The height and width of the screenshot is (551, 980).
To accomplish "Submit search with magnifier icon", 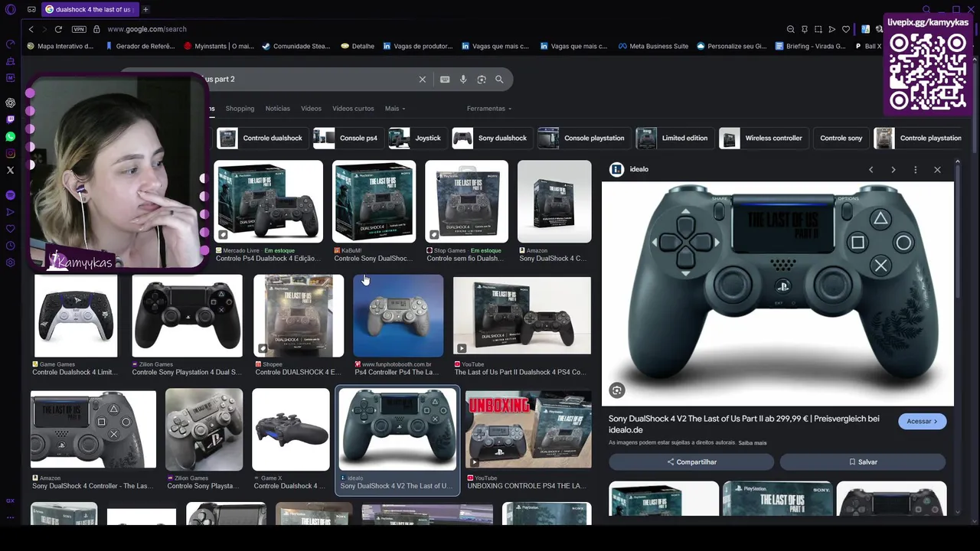I will point(499,79).
